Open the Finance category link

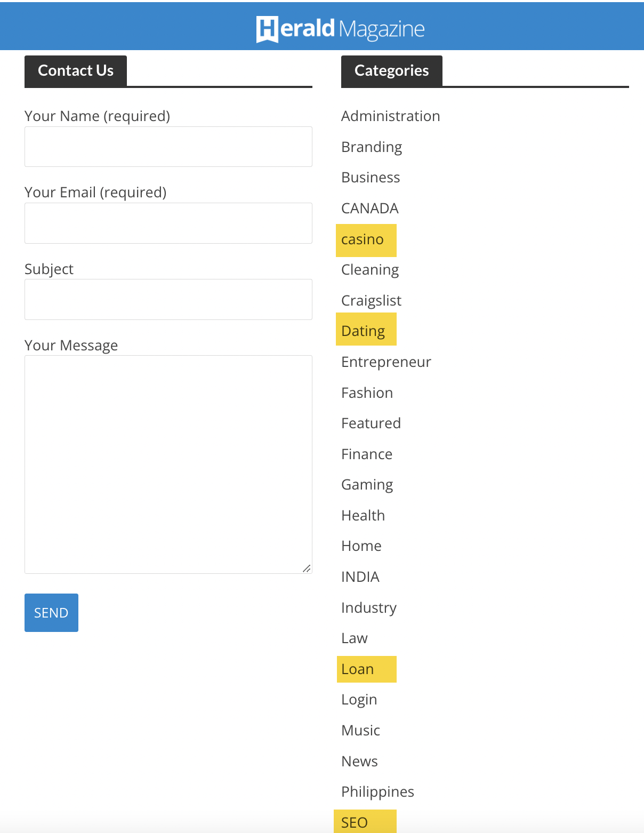(x=367, y=454)
